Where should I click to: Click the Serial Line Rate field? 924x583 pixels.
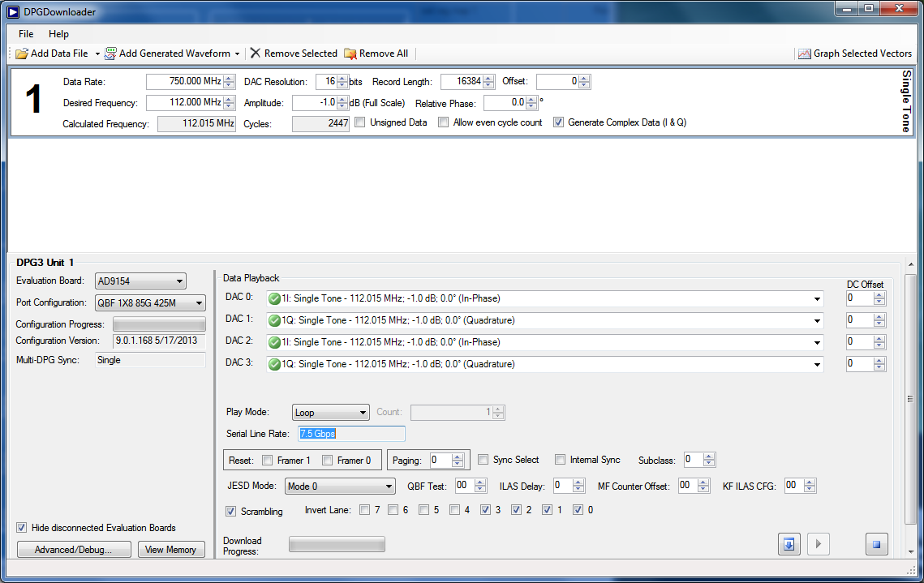[x=351, y=434]
